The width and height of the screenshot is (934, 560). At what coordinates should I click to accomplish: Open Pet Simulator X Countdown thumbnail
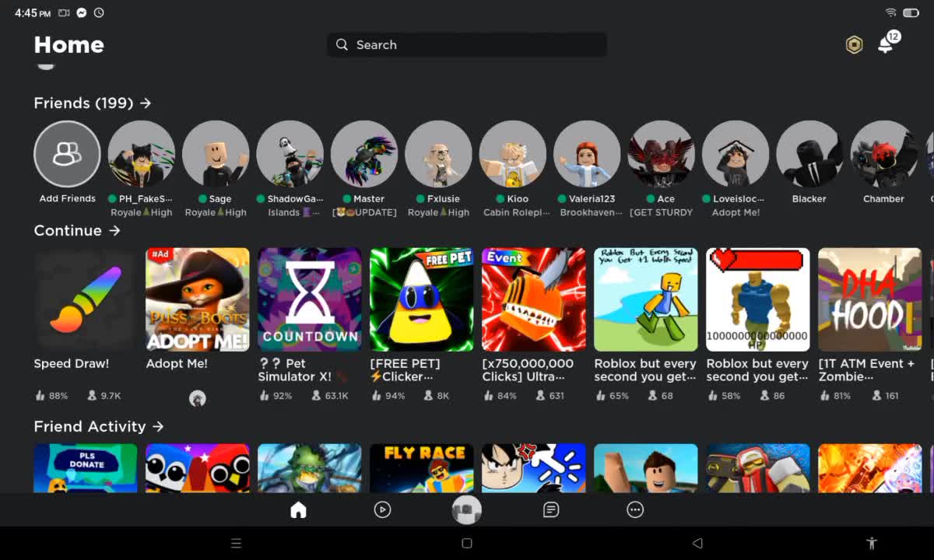click(x=310, y=299)
